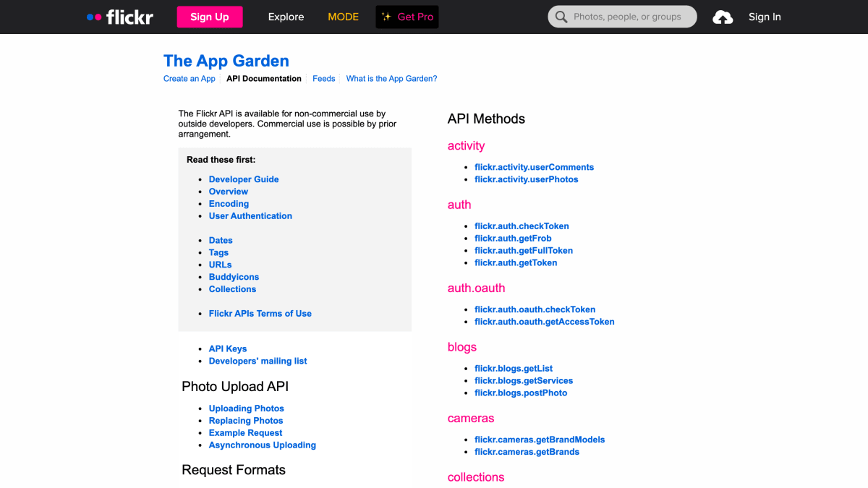Open flickr.activity.userComments method
Image resolution: width=868 pixels, height=488 pixels.
point(535,167)
